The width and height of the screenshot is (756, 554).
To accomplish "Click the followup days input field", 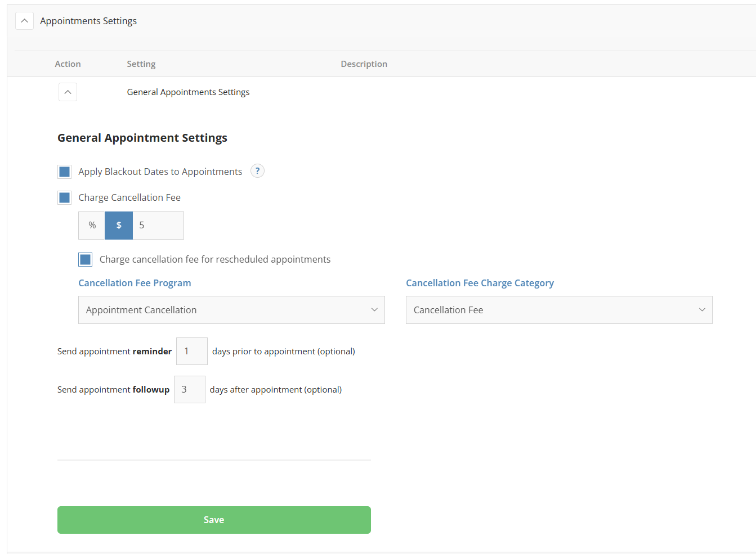I will click(x=190, y=389).
